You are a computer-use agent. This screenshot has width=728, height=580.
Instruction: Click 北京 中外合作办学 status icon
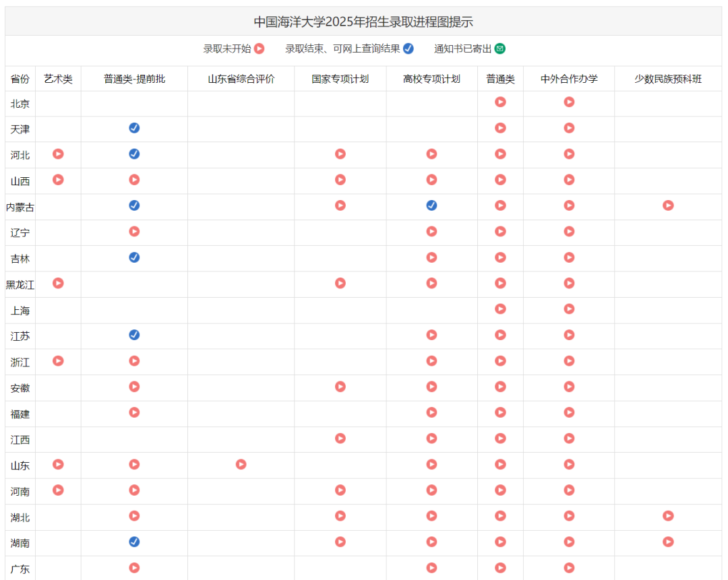pyautogui.click(x=569, y=102)
